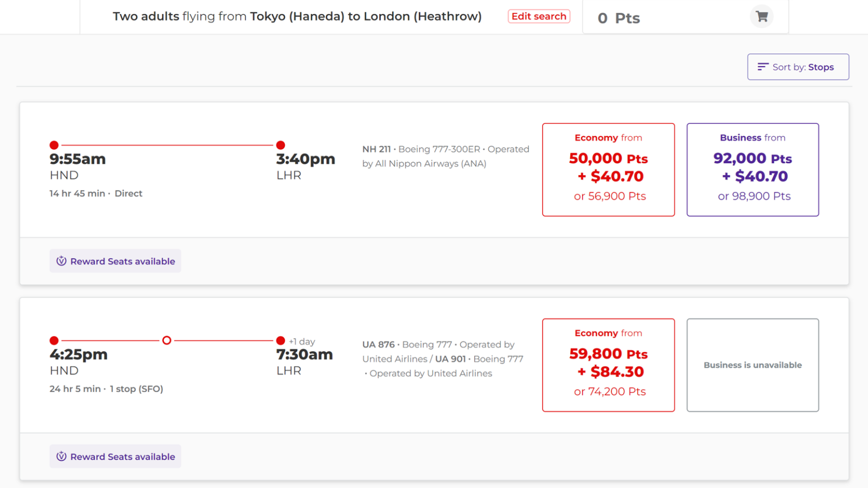Click the layover circle marker on the UA route line

167,340
